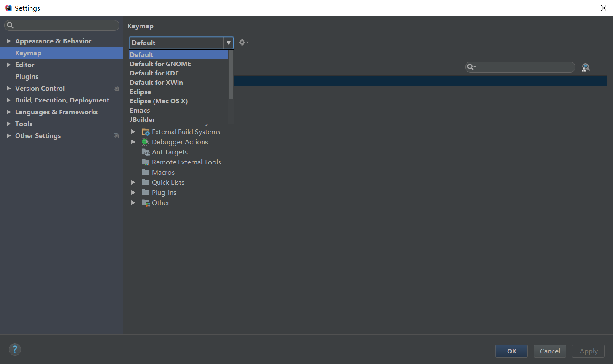
Task: Select the Emacs keymap option
Action: (x=179, y=110)
